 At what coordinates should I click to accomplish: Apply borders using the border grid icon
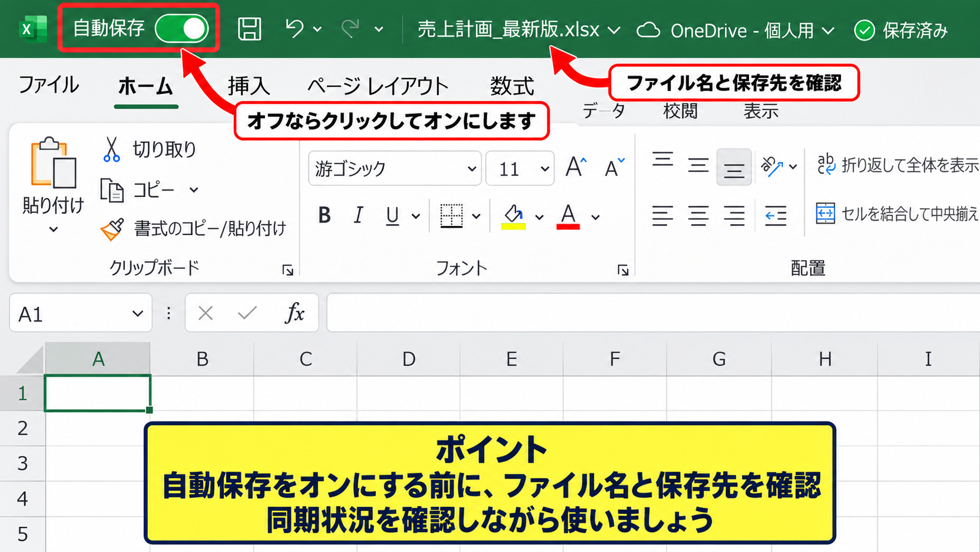(x=451, y=216)
